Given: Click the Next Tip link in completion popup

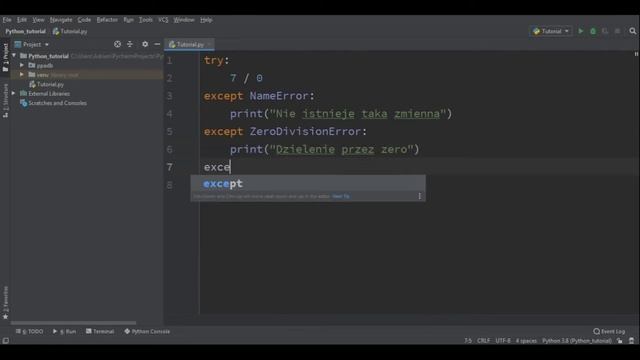Looking at the screenshot, I should pos(341,196).
